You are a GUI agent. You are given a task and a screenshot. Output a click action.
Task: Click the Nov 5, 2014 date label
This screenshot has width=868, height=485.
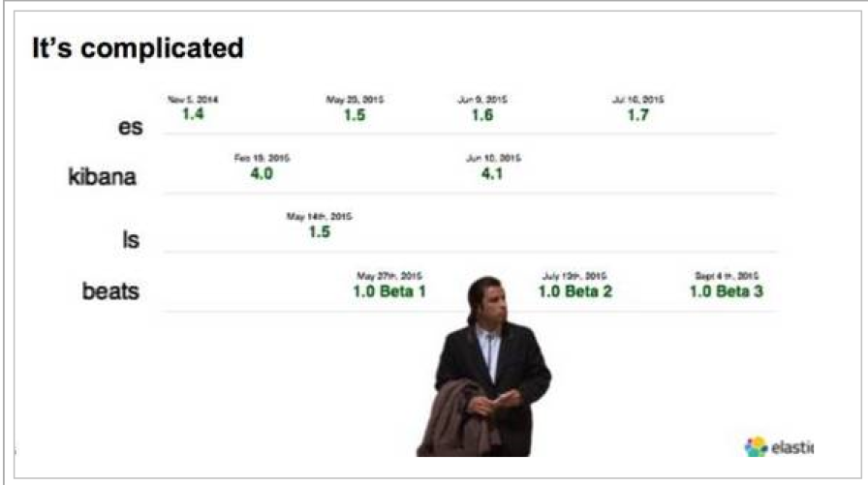193,99
